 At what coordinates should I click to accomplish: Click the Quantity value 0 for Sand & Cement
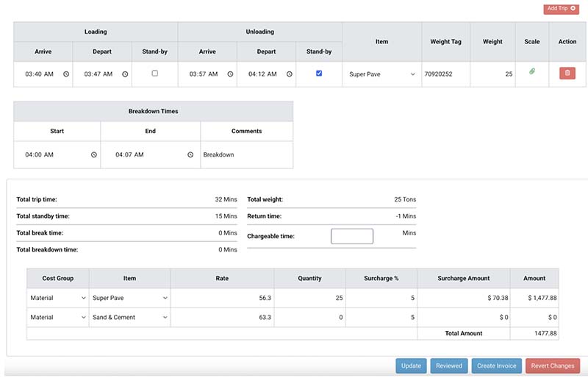[x=341, y=317]
